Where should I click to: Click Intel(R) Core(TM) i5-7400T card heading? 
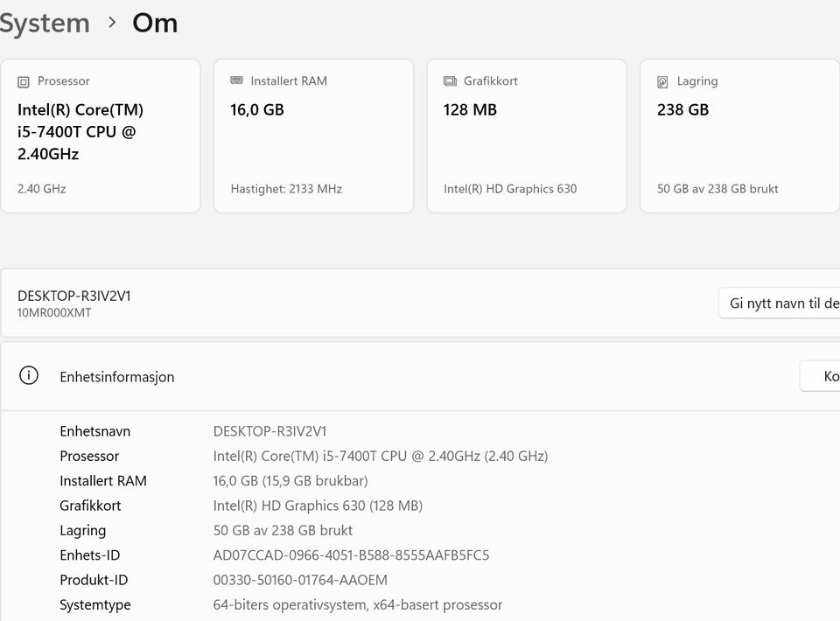80,132
